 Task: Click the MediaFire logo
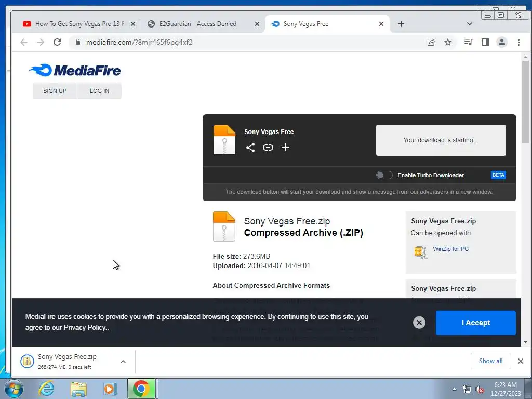click(x=75, y=70)
